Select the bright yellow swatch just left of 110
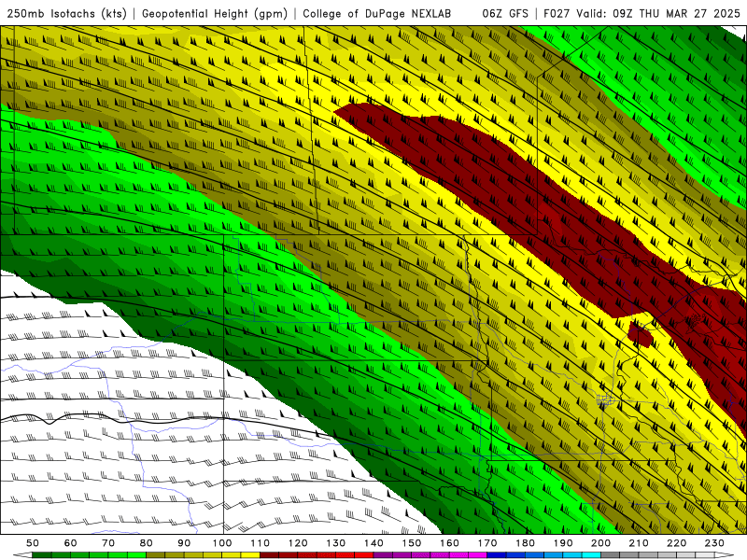Image resolution: width=747 pixels, height=560 pixels. [x=250, y=555]
